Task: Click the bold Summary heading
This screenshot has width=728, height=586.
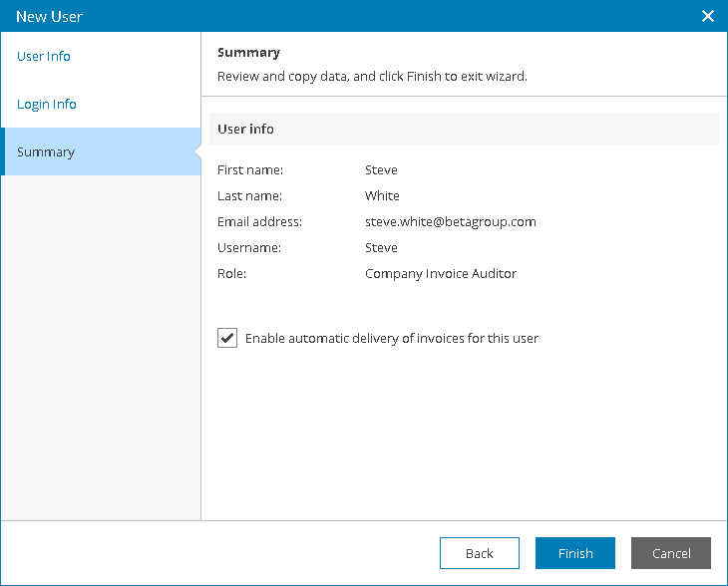Action: [248, 53]
